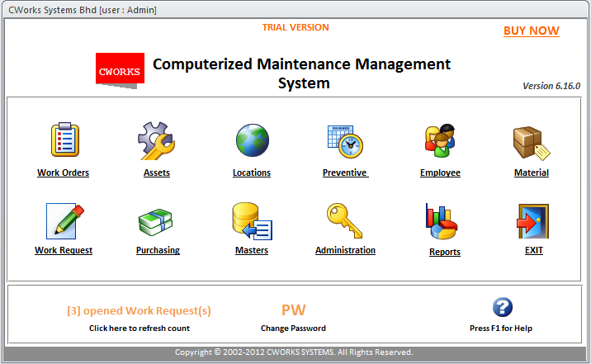Open the Material box icon

[532, 143]
